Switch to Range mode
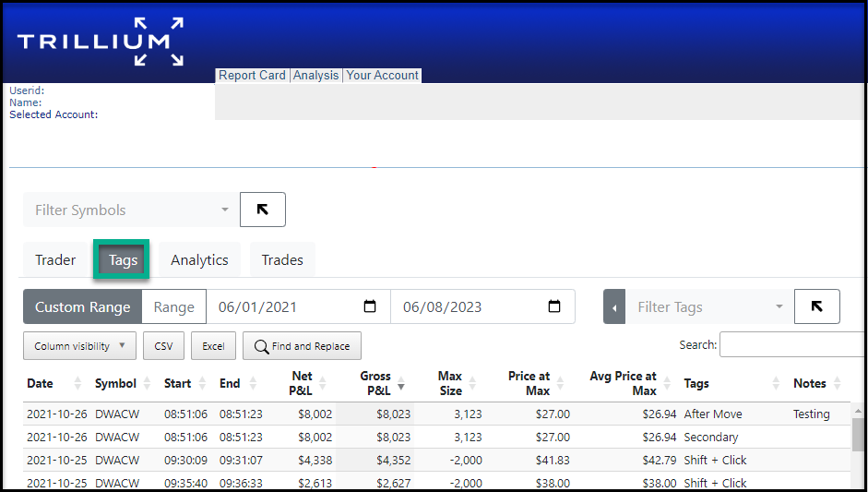868x492 pixels. pos(173,307)
